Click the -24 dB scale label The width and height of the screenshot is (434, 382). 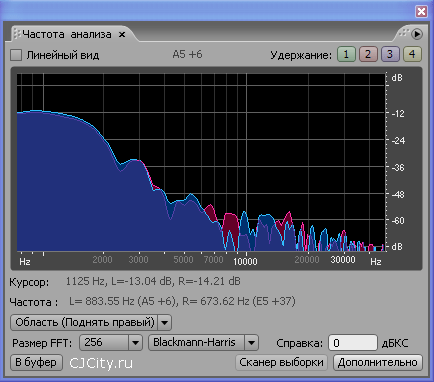[x=397, y=141]
